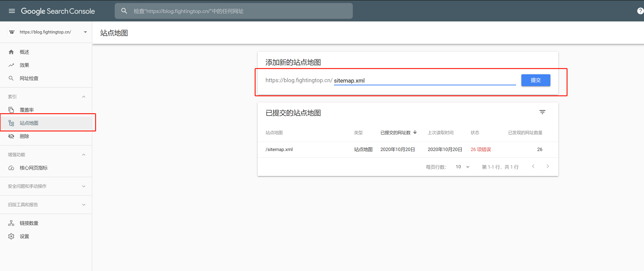This screenshot has width=644, height=271.
Task: Select 站点地图 in sidebar
Action: coord(46,123)
